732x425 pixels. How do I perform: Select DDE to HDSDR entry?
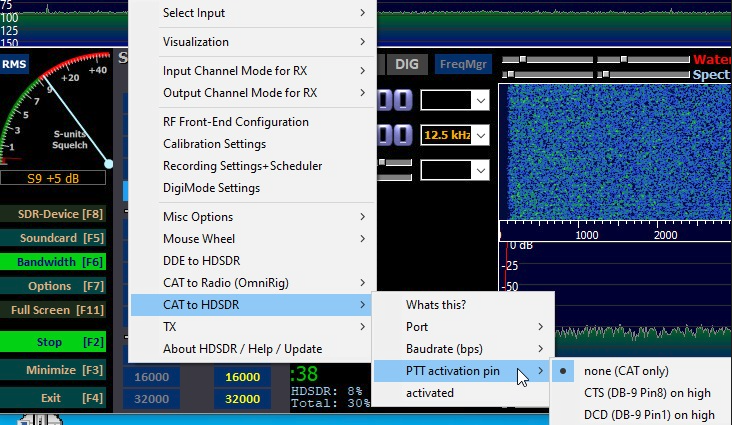[x=252, y=261]
